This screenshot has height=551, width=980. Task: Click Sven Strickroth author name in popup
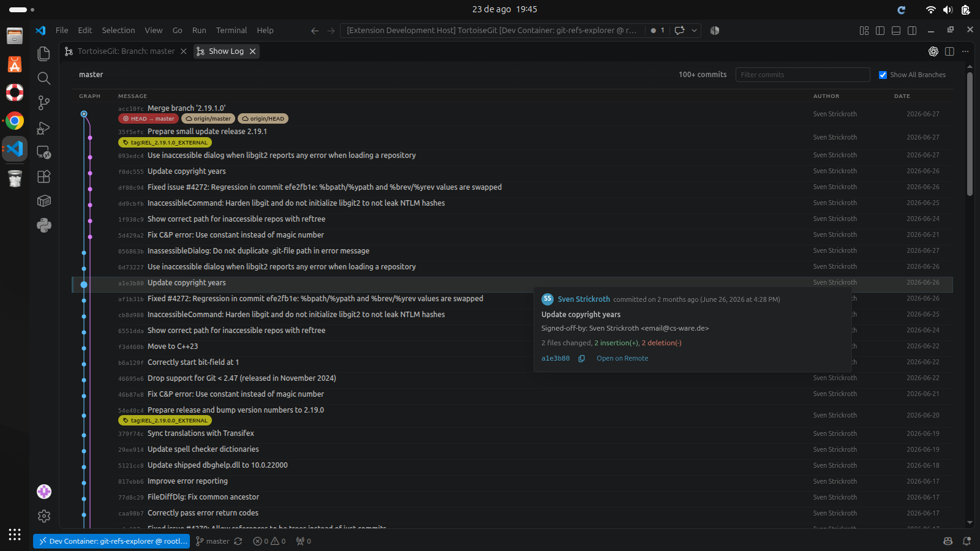point(584,299)
